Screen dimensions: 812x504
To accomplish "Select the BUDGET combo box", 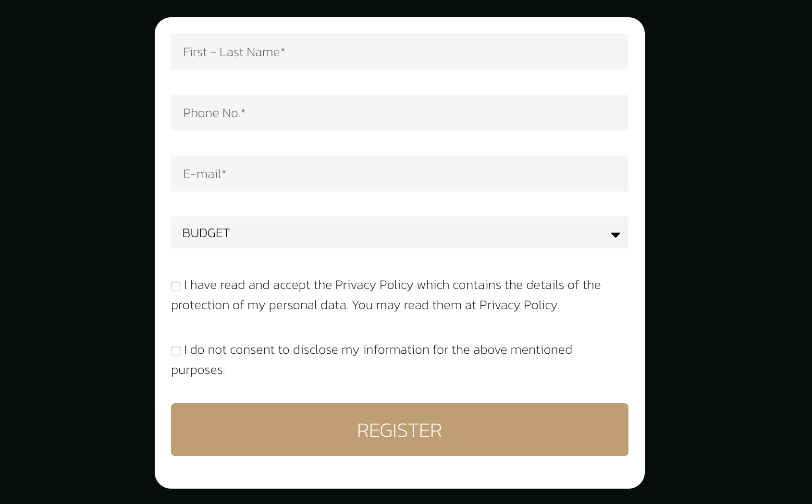I will tap(400, 232).
